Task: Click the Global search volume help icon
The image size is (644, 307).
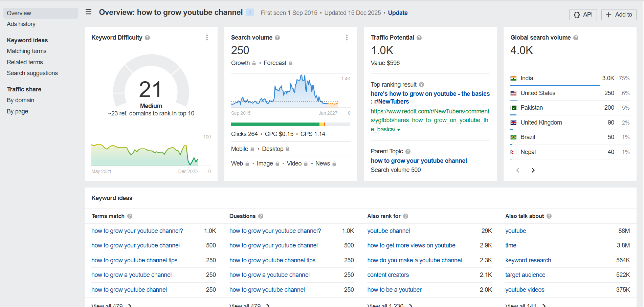Action: pyautogui.click(x=576, y=38)
